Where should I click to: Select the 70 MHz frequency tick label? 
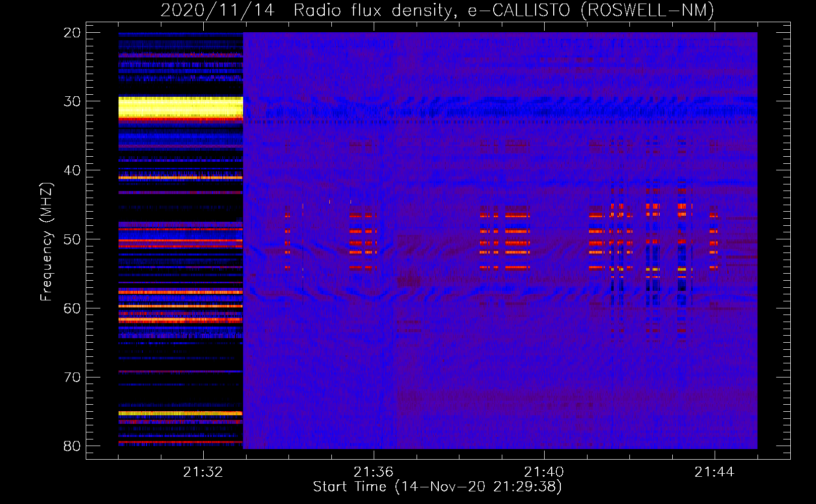pos(72,377)
